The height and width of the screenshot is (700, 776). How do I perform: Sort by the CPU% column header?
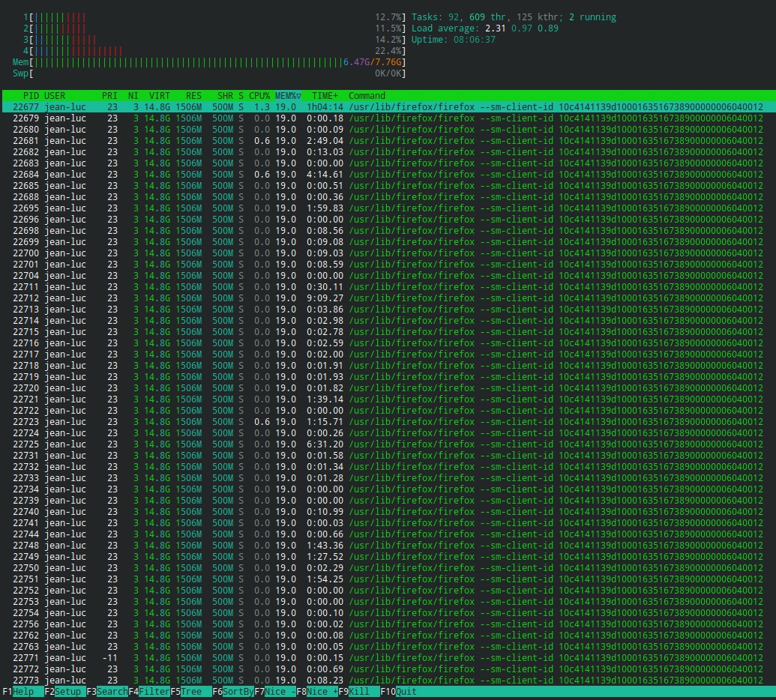(x=259, y=95)
